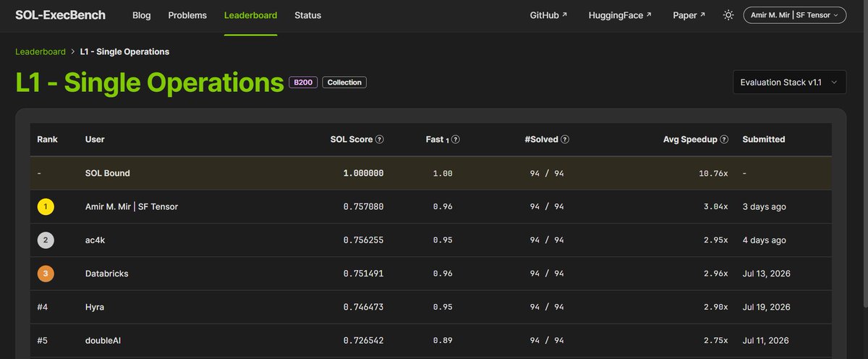Click the Leaderboard breadcrumb link
This screenshot has height=359, width=868.
tap(41, 52)
